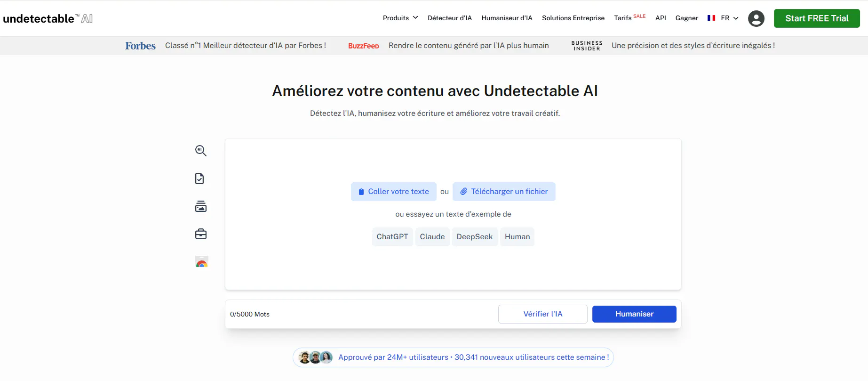868x381 pixels.
Task: Click Une précision et des styles text
Action: [693, 46]
